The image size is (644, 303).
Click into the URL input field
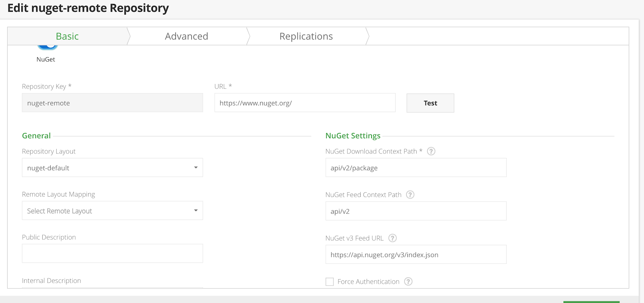click(x=305, y=103)
